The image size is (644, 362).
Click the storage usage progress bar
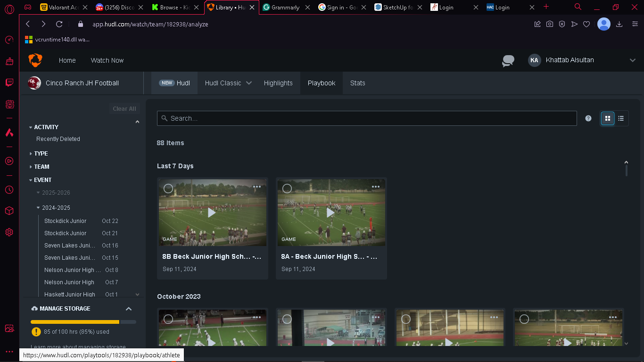coord(83,322)
